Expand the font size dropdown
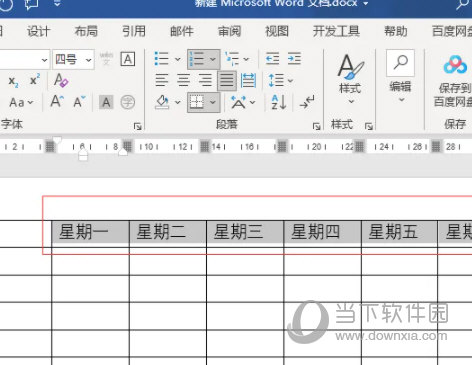 tap(88, 60)
